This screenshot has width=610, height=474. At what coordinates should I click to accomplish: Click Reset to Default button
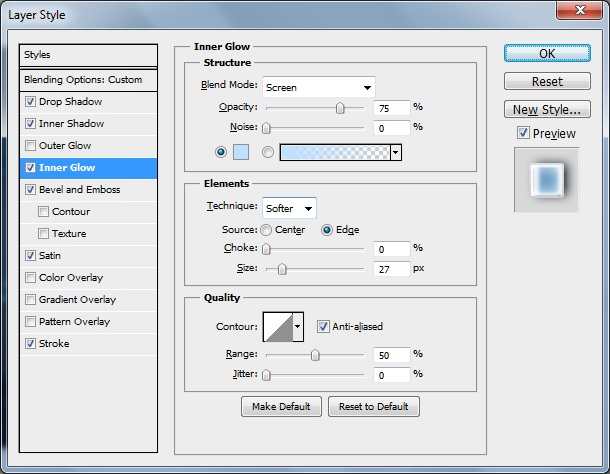coord(373,407)
